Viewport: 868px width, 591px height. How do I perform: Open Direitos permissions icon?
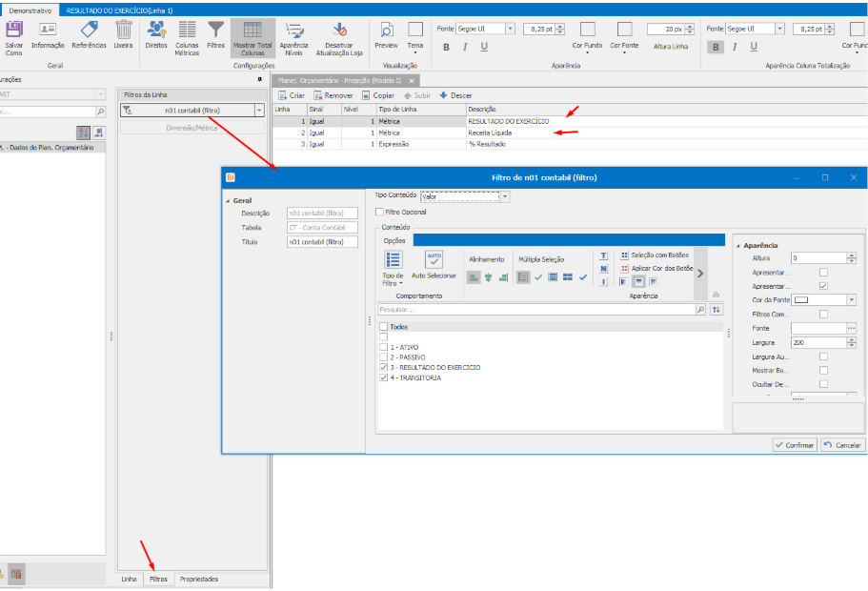point(156,30)
